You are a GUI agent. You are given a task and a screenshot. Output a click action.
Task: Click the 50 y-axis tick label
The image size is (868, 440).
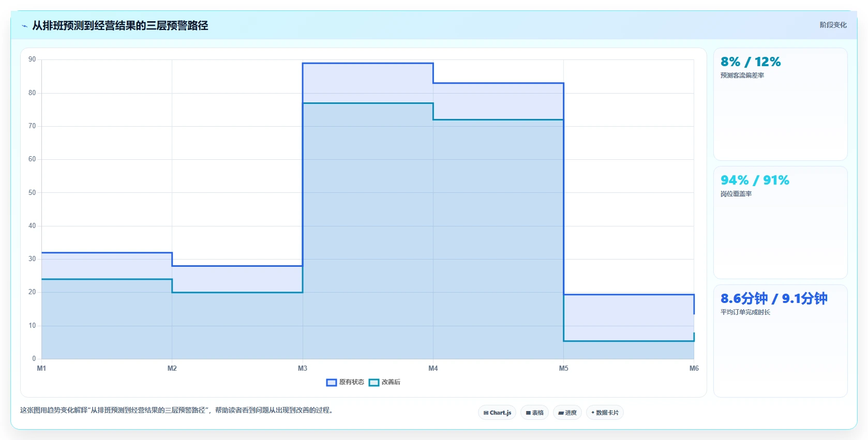32,192
